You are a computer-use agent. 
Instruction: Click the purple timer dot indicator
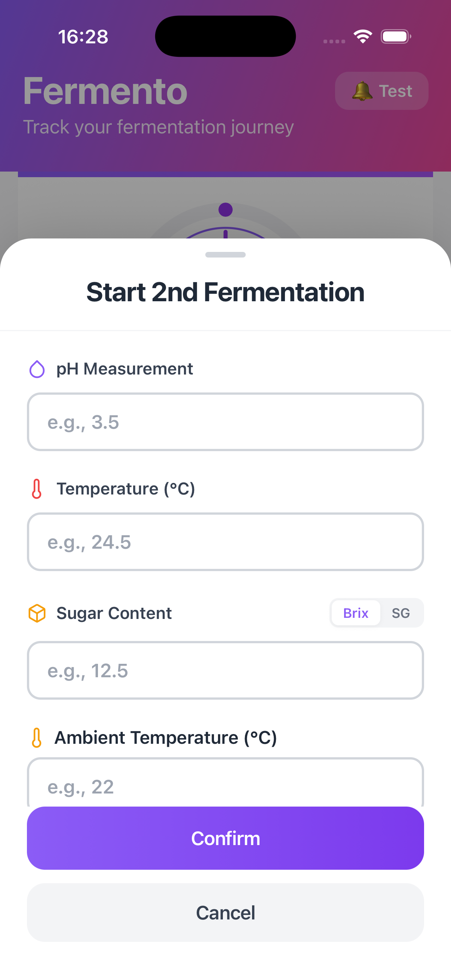point(225,210)
